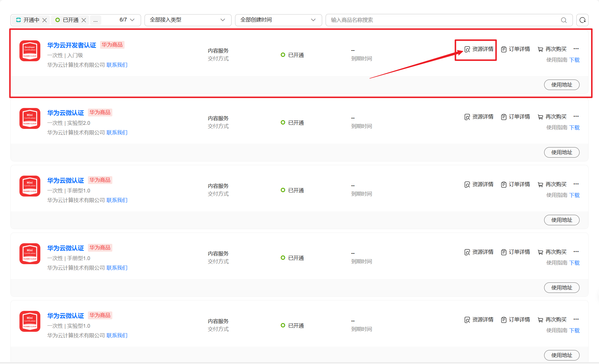Download the guide in the 实验型1.0 row

[x=574, y=330]
